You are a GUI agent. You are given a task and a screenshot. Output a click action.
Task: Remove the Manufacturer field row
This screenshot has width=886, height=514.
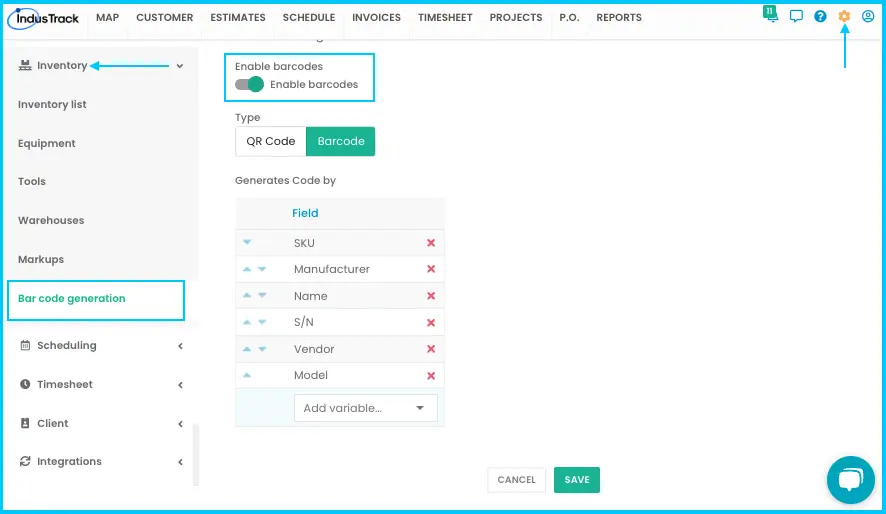coord(431,269)
